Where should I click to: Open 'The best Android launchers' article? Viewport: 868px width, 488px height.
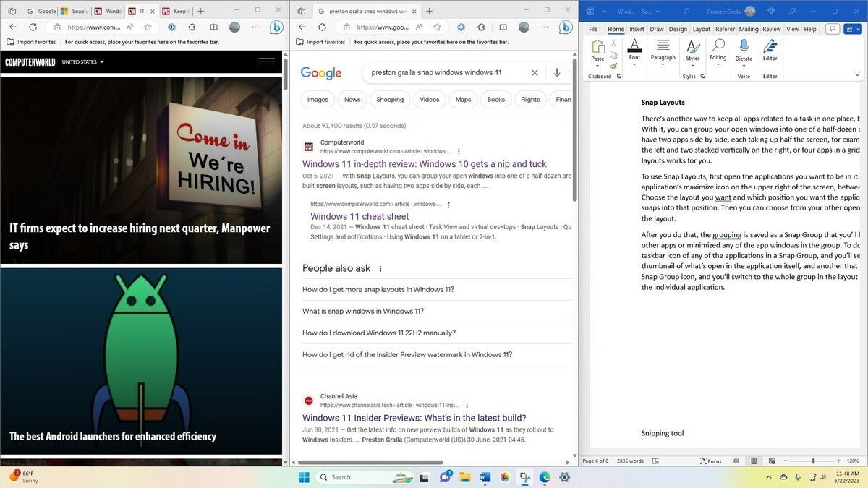click(x=113, y=436)
